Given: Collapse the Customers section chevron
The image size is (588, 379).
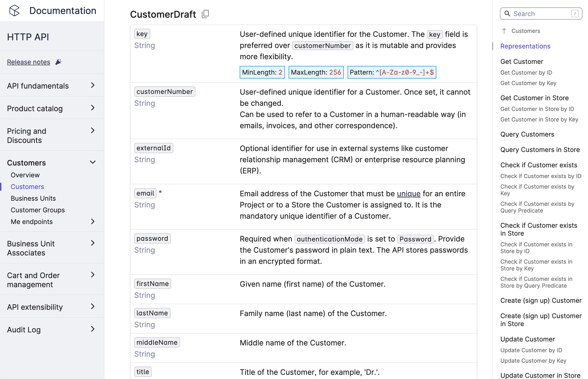Looking at the screenshot, I should click(92, 162).
